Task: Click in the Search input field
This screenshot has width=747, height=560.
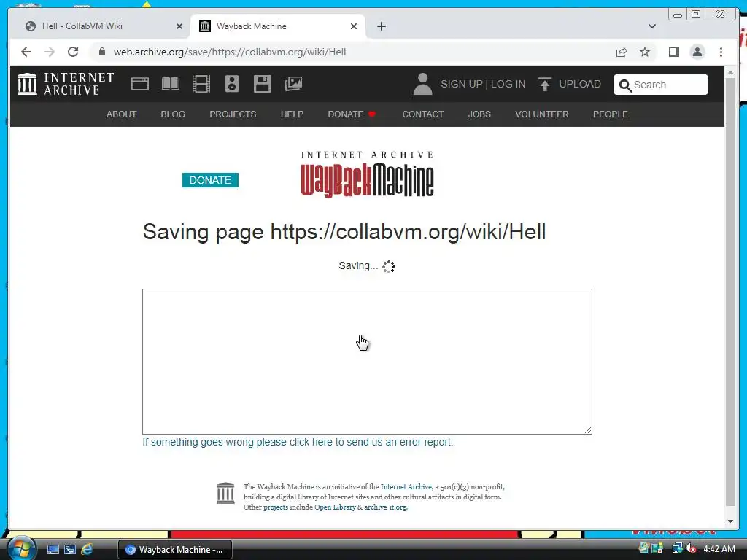Action: click(660, 85)
